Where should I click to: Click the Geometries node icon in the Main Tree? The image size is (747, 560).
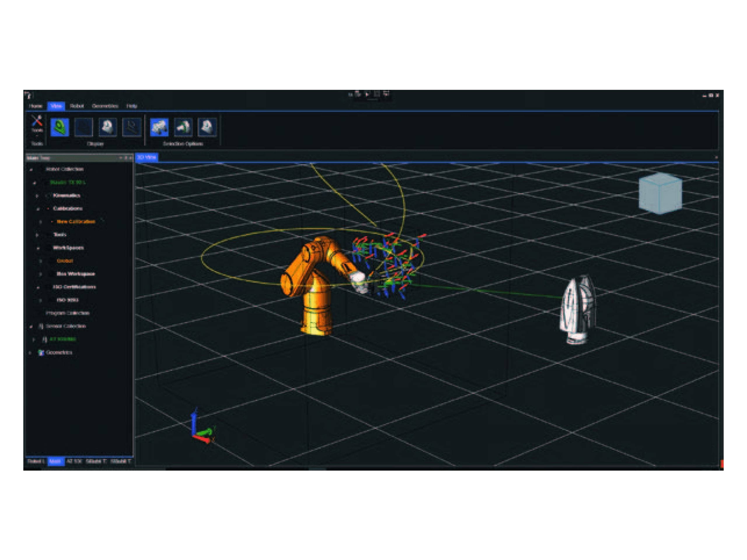41,352
